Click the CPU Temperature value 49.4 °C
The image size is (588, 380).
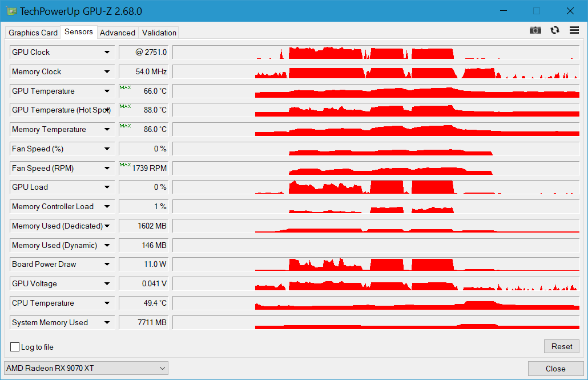coord(143,303)
